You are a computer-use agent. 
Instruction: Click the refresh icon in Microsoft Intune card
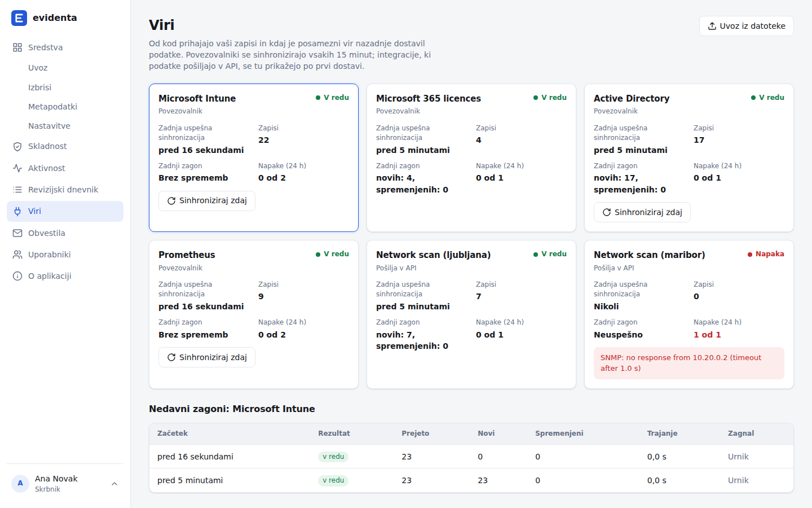coord(171,201)
